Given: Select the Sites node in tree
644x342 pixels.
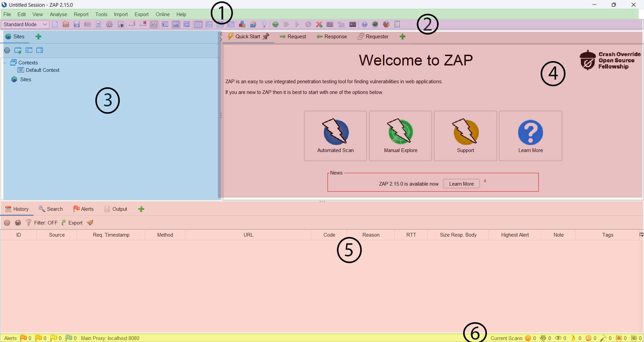Looking at the screenshot, I should click(x=21, y=80).
